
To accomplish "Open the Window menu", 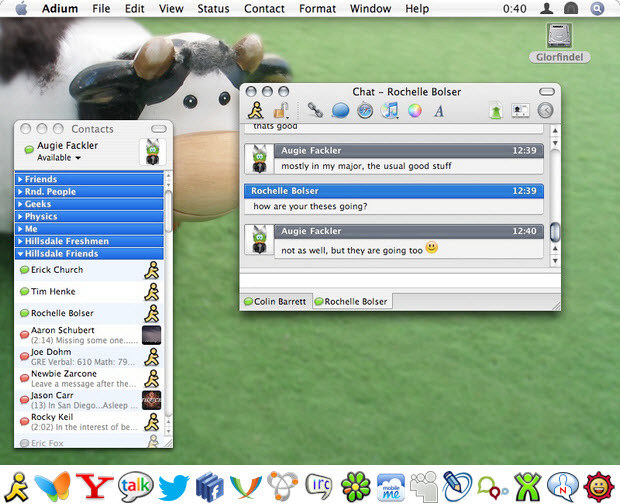I will (x=370, y=8).
